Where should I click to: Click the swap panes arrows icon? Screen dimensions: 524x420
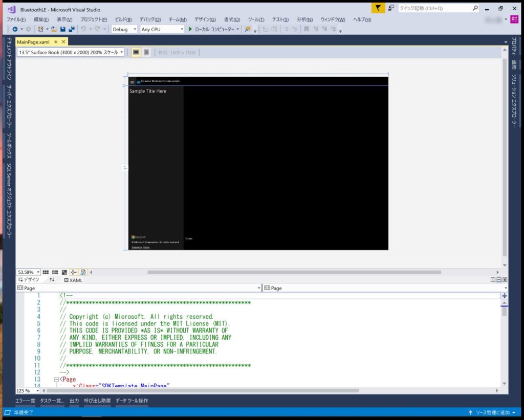(x=52, y=280)
